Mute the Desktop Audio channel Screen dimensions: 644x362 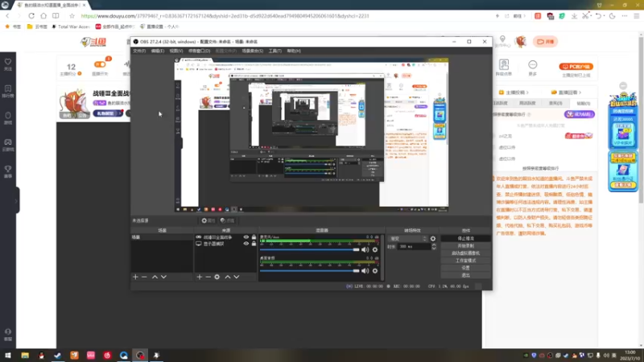pyautogui.click(x=365, y=271)
